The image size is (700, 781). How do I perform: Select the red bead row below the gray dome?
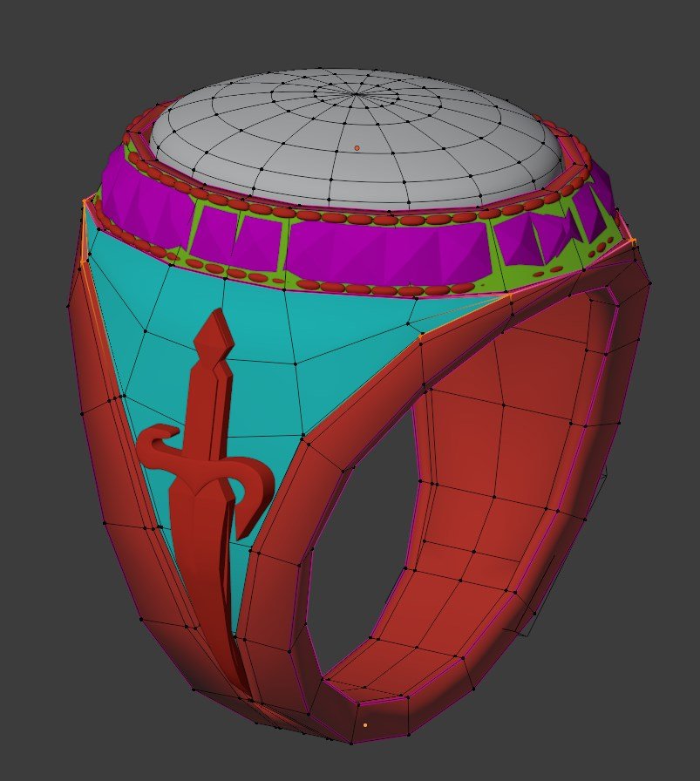click(x=349, y=214)
